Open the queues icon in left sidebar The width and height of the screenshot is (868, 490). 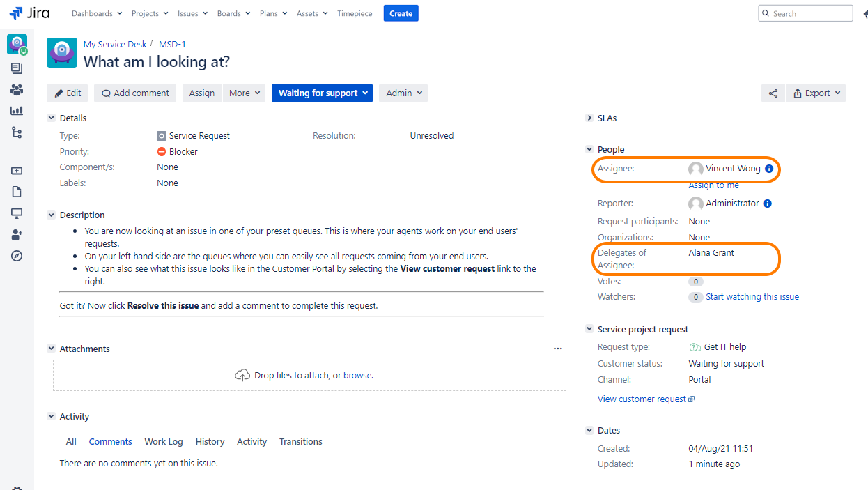tap(17, 68)
